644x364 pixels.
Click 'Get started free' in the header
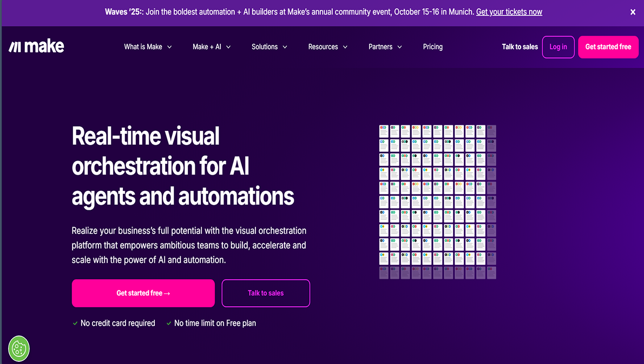[608, 47]
